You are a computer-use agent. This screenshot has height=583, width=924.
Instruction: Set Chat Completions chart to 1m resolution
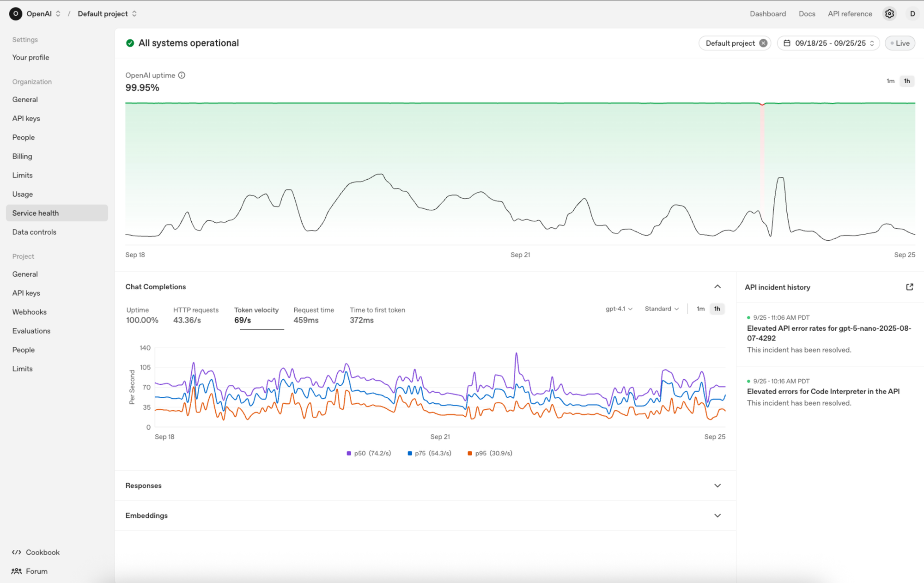tap(700, 309)
